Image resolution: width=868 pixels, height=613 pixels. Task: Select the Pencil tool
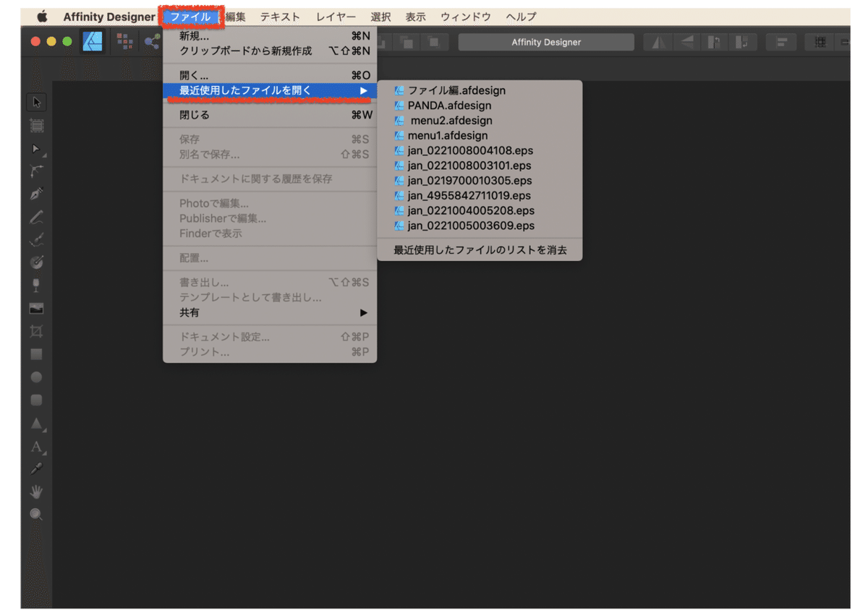tap(36, 217)
